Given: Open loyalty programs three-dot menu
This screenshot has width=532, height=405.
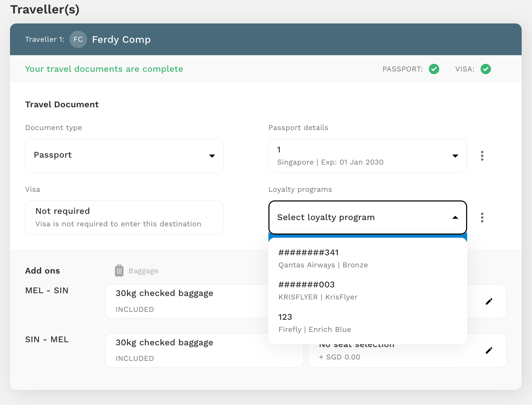Looking at the screenshot, I should [482, 217].
